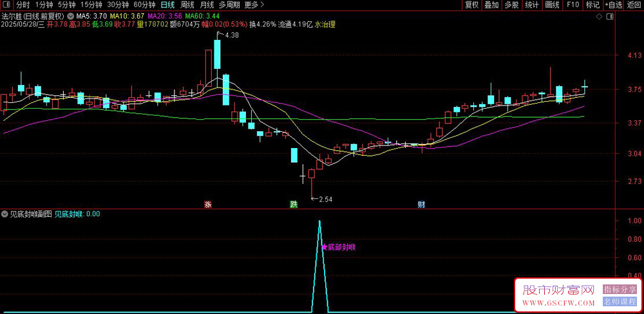Click the 复权 button
Image resolution: width=644 pixels, height=314 pixels.
[471, 5]
